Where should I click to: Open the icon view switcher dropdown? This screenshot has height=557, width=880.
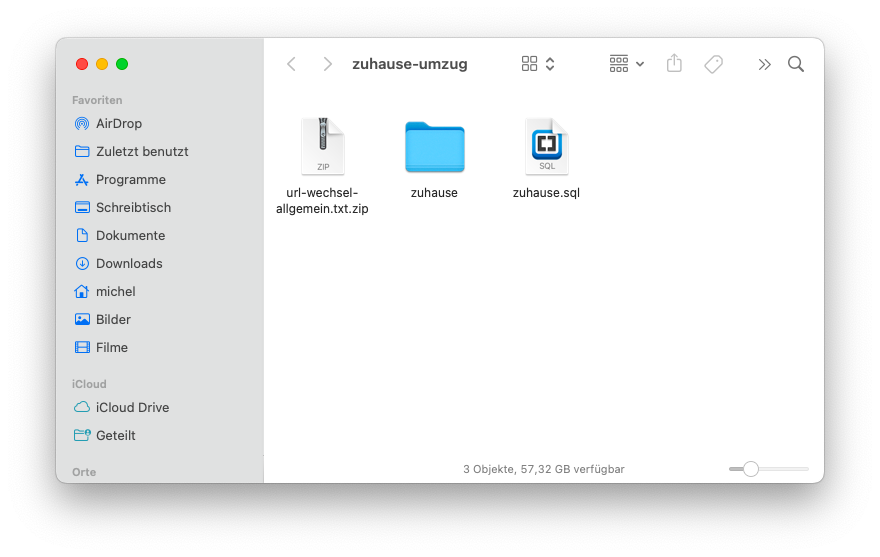click(x=538, y=64)
